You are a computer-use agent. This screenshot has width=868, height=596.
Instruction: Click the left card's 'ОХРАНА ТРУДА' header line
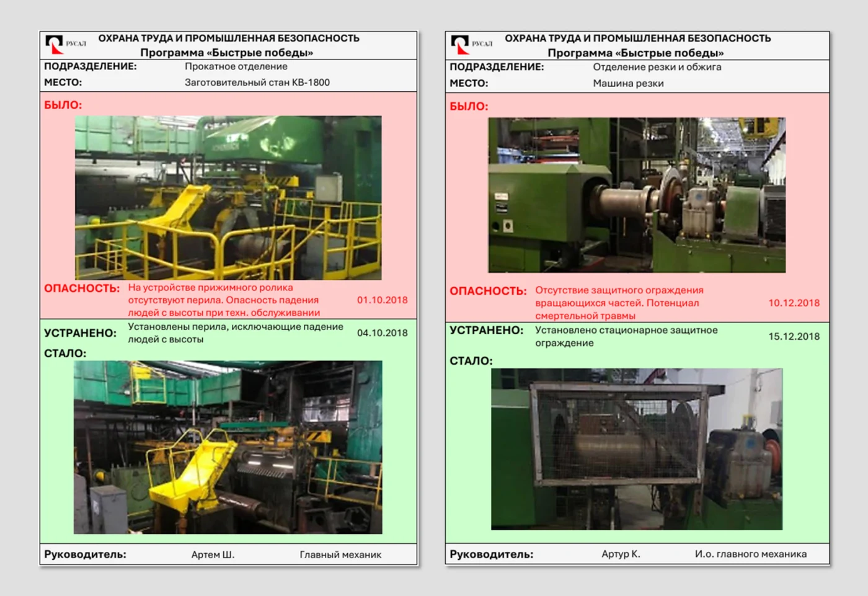[229, 38]
